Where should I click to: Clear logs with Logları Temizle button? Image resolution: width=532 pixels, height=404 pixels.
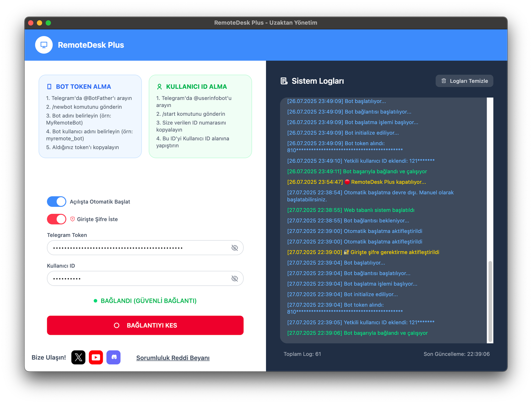click(464, 81)
